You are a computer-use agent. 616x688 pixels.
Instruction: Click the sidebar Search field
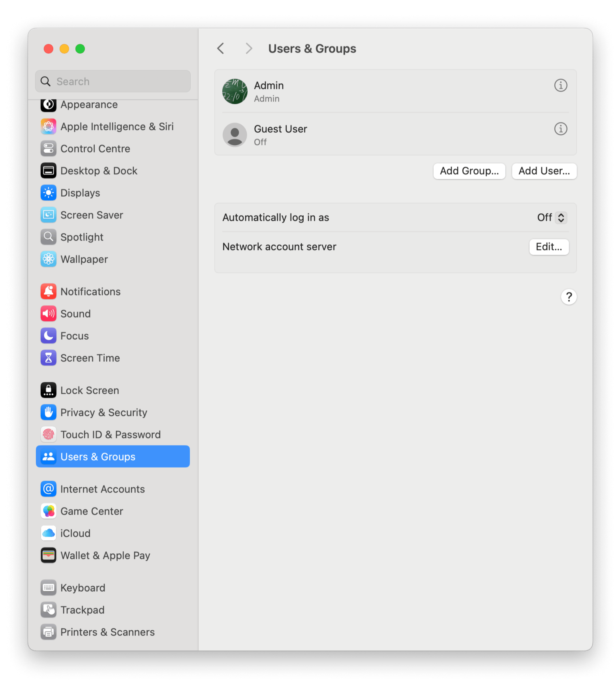[113, 81]
